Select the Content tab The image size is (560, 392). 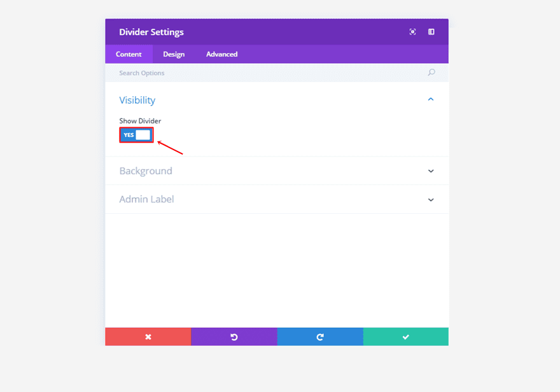[129, 54]
